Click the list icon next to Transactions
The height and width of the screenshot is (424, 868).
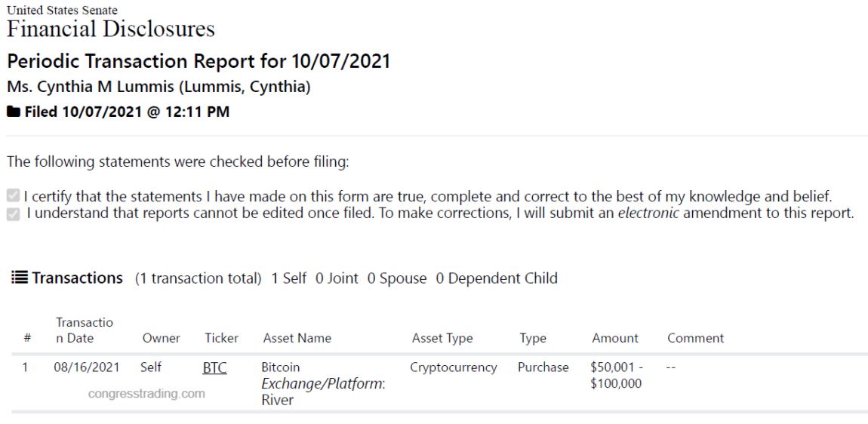click(20, 278)
